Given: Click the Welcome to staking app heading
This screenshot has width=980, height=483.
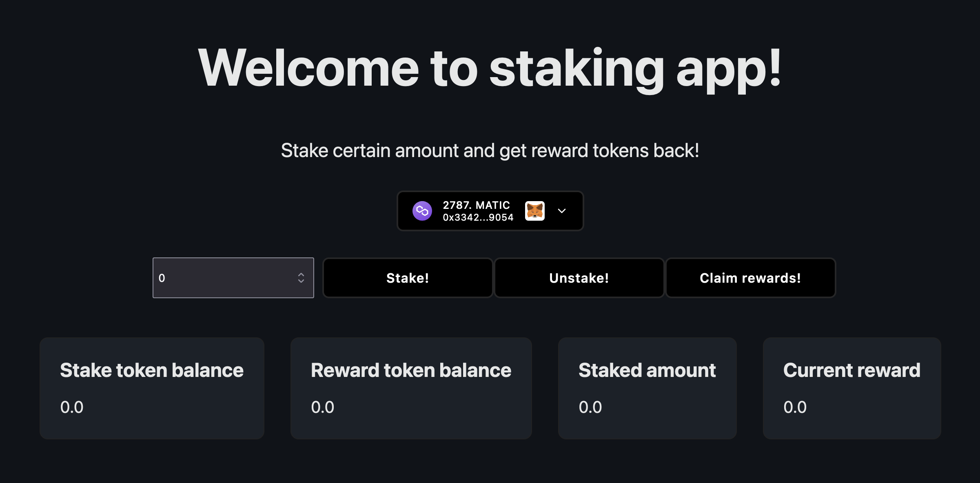Looking at the screenshot, I should pyautogui.click(x=490, y=70).
